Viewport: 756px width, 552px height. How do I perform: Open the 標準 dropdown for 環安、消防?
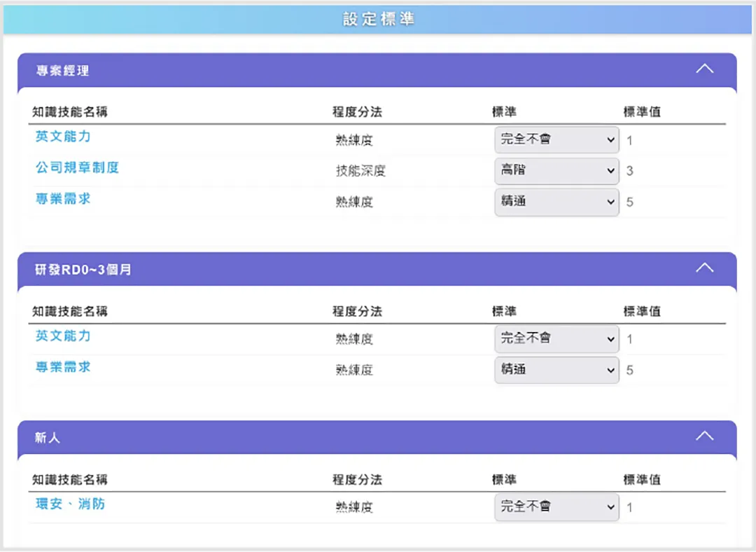pos(556,506)
